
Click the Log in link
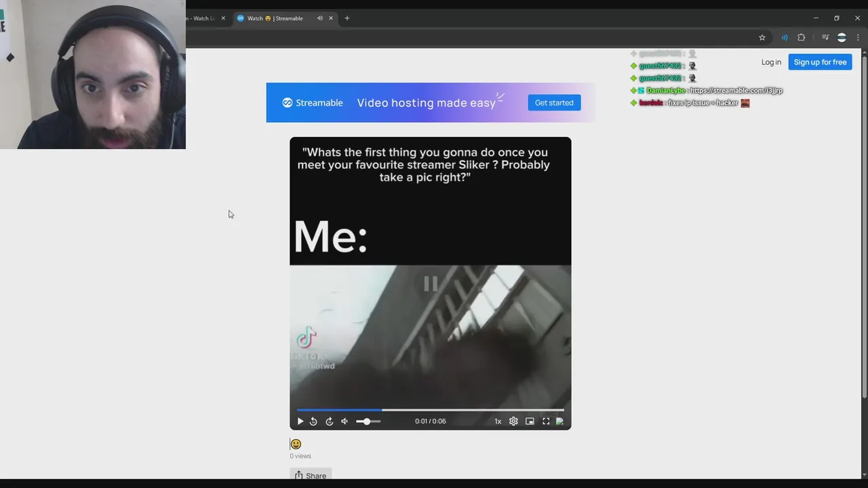coord(771,62)
